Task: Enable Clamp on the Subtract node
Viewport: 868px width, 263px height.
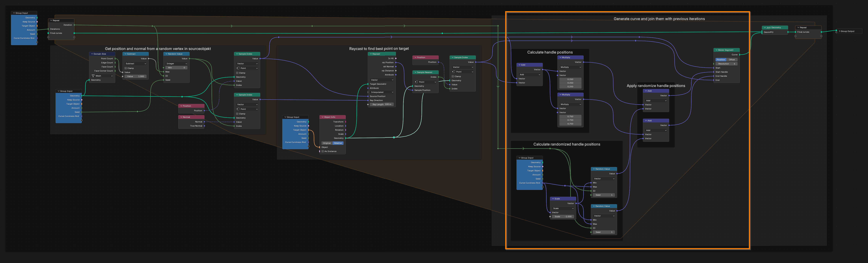Action: click(126, 68)
